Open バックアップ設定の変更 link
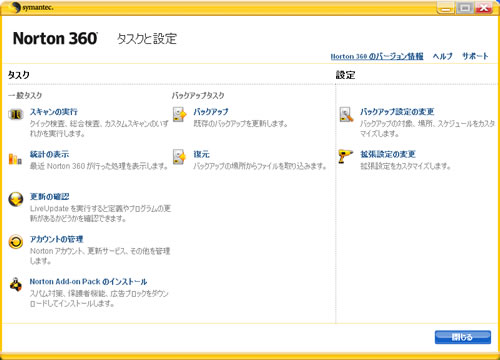Screen dimensions: 500x360 [x=397, y=112]
